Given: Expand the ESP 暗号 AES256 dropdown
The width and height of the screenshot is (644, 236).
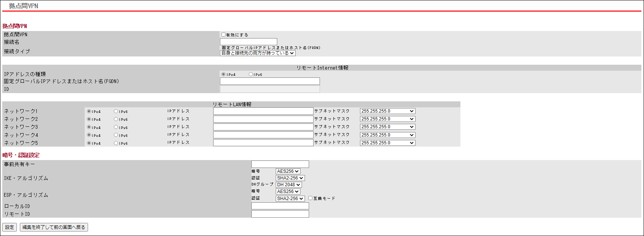Looking at the screenshot, I should pos(288,191).
